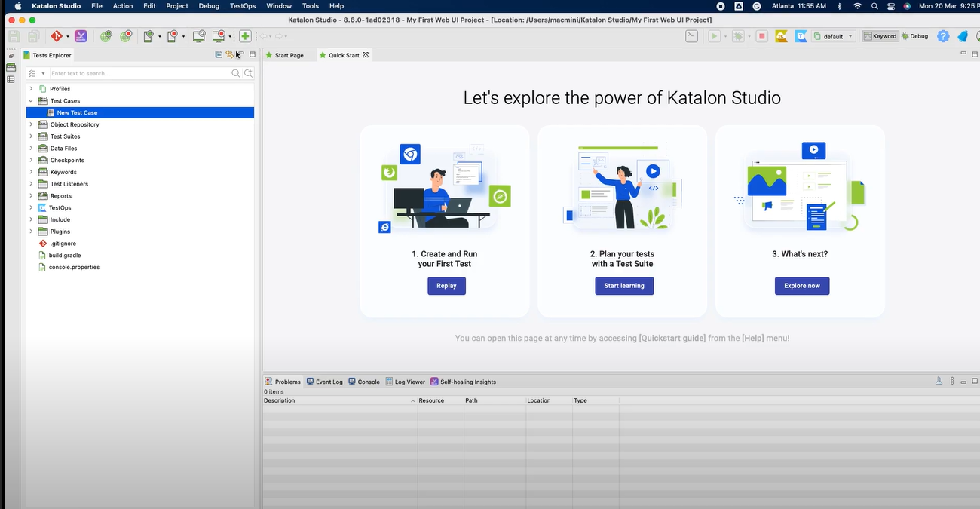Click collapse all icon in Tests Explorer

pos(219,55)
